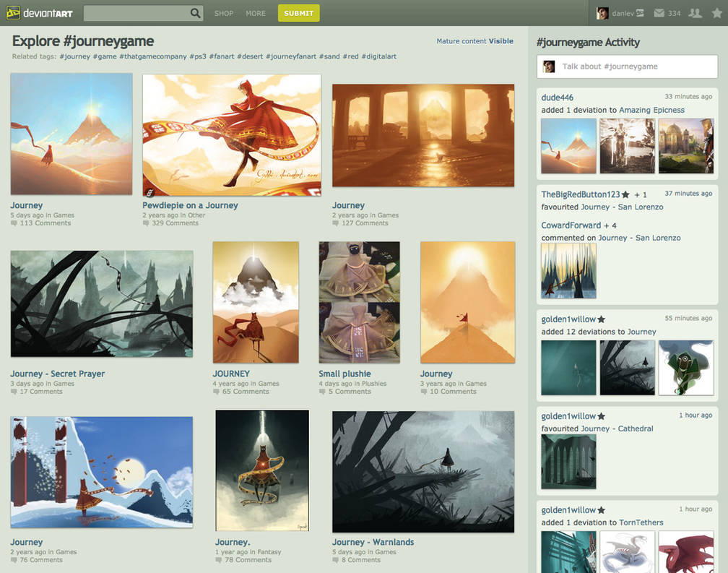
Task: Open the danlev user menu
Action: [627, 13]
